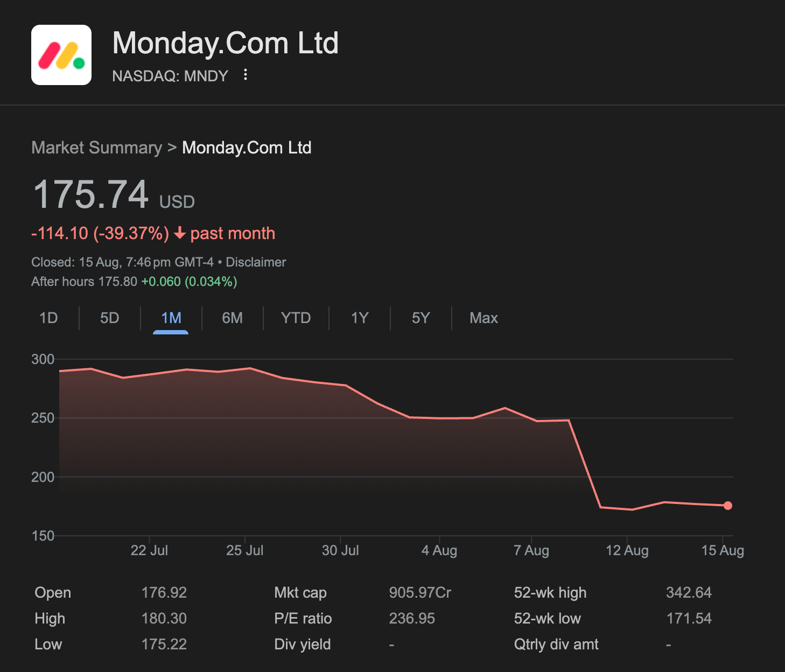The width and height of the screenshot is (785, 672).
Task: Click the Low value 175.22
Action: (x=164, y=644)
